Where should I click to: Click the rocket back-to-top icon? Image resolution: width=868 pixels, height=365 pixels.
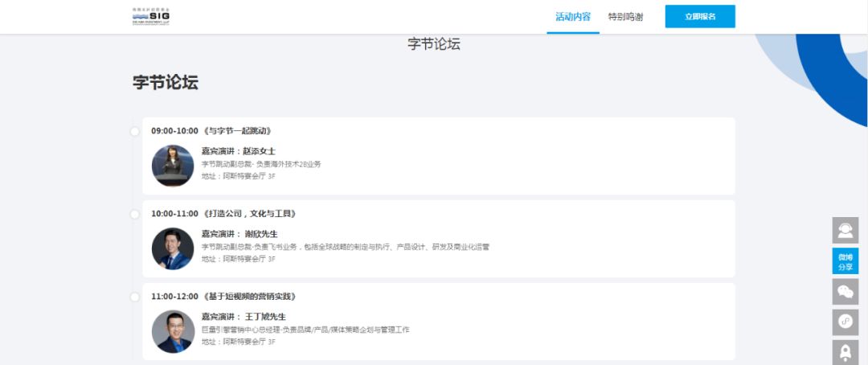(x=845, y=352)
